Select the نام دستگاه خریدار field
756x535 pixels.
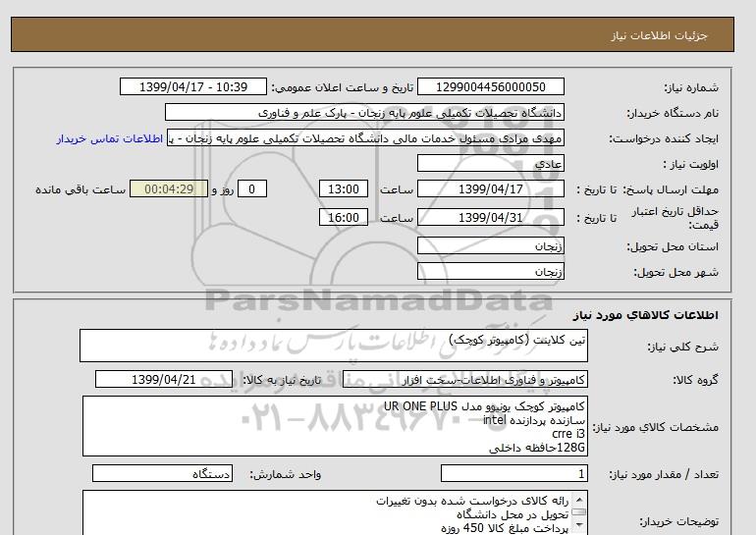point(364,113)
